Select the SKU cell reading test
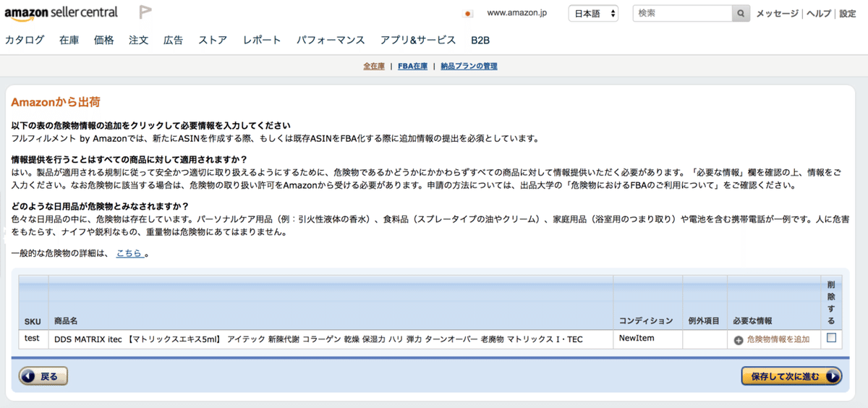Viewport: 868px width, 408px height. click(32, 339)
